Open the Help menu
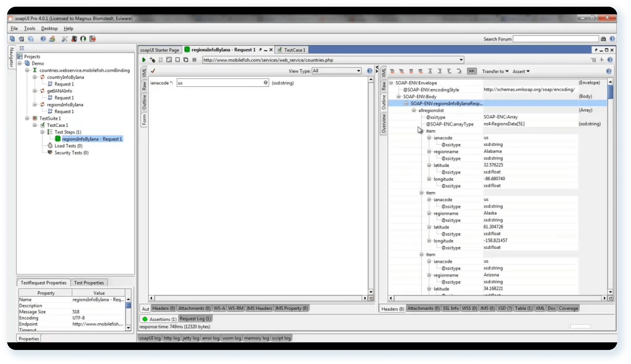This screenshot has width=631, height=364. tap(68, 28)
